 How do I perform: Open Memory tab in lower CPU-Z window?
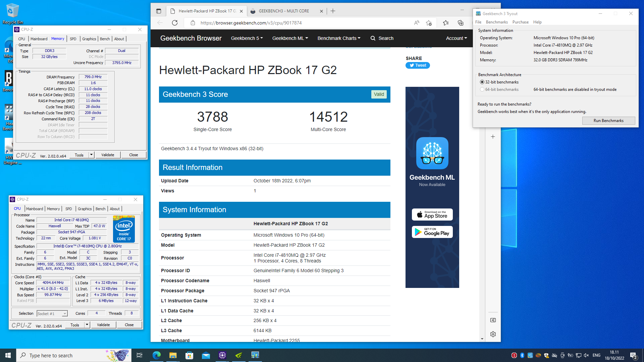[x=53, y=209]
